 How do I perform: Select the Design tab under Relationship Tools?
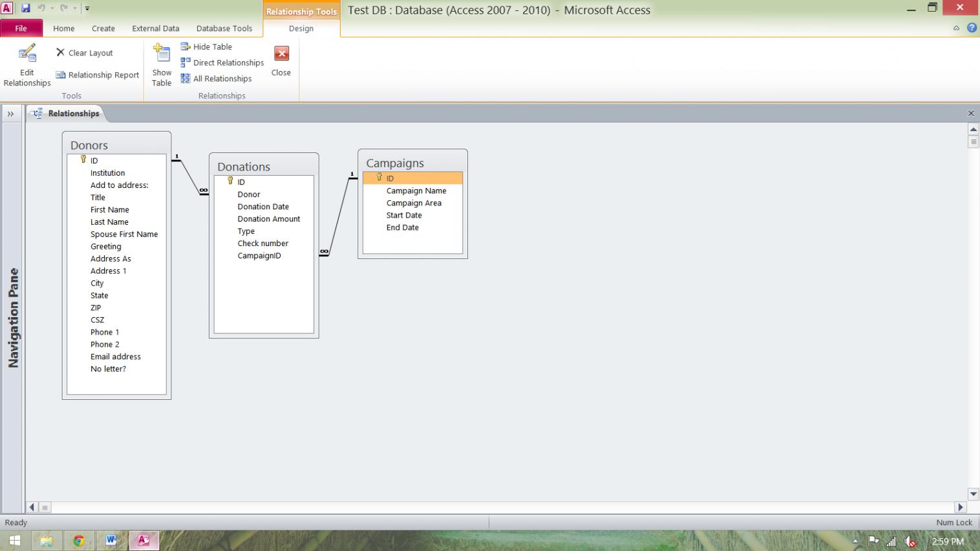pos(301,28)
